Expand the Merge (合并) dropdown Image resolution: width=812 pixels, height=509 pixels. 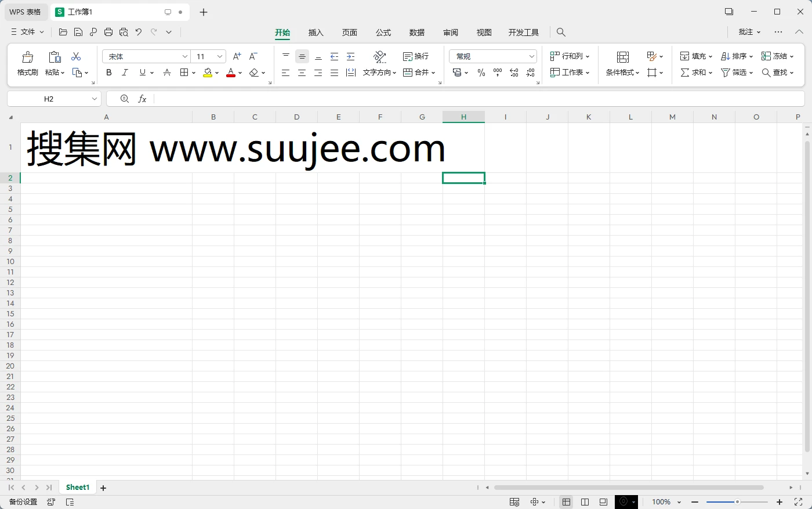pos(433,73)
